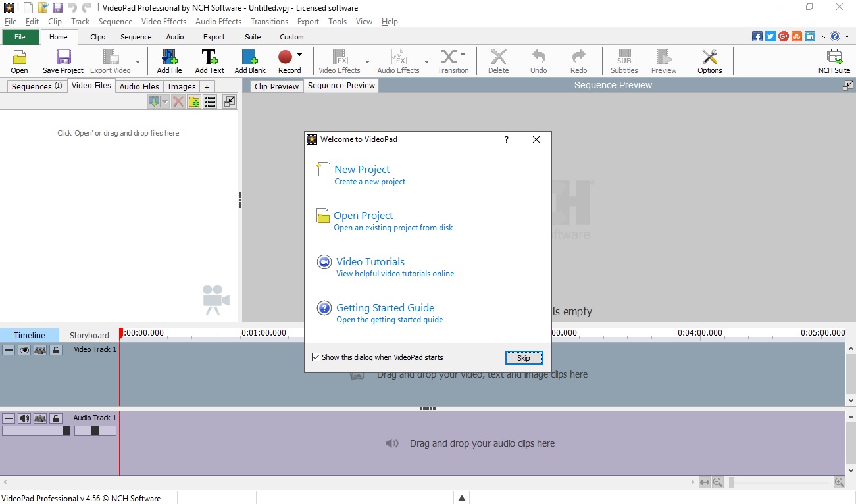Click Video Tutorials link
Viewport: 856px width, 504px height.
(370, 261)
